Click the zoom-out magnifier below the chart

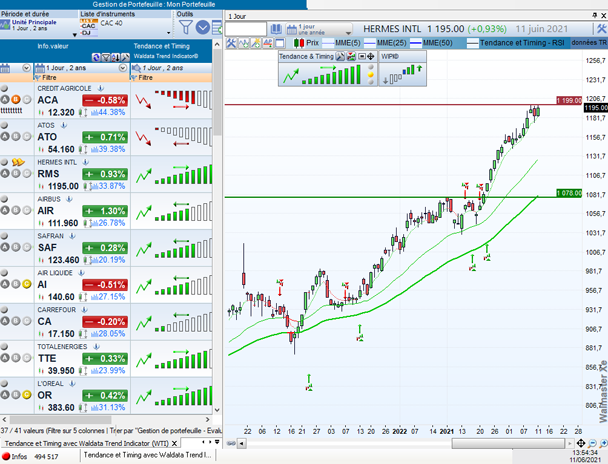coord(592,443)
